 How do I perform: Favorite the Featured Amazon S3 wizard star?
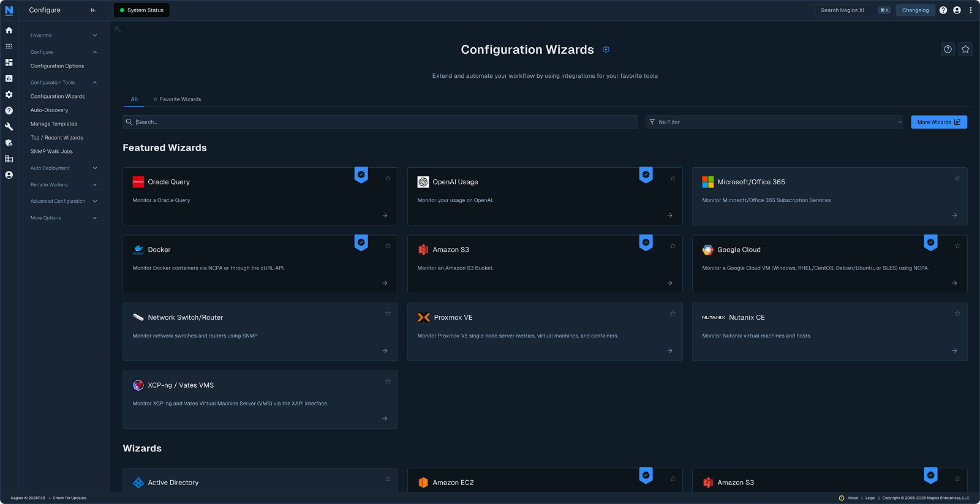673,246
